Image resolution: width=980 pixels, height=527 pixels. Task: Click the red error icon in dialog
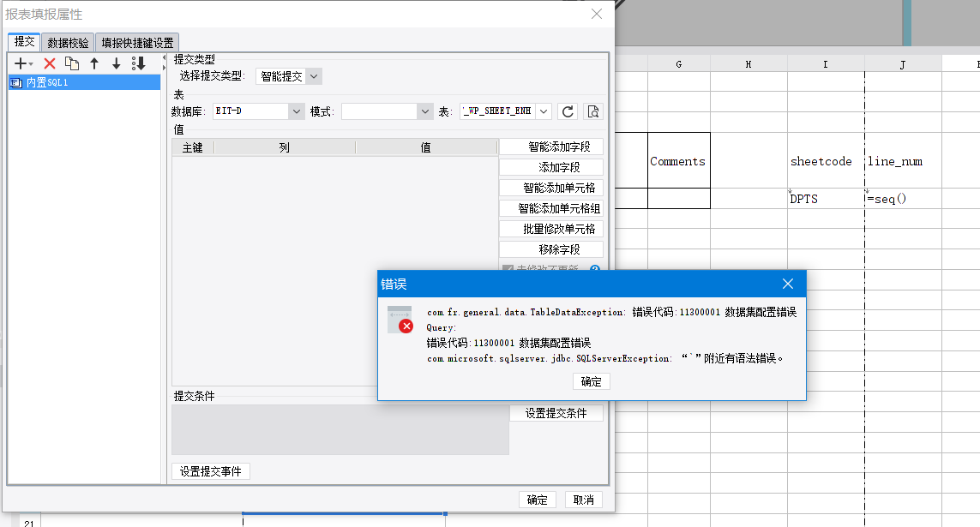(406, 326)
